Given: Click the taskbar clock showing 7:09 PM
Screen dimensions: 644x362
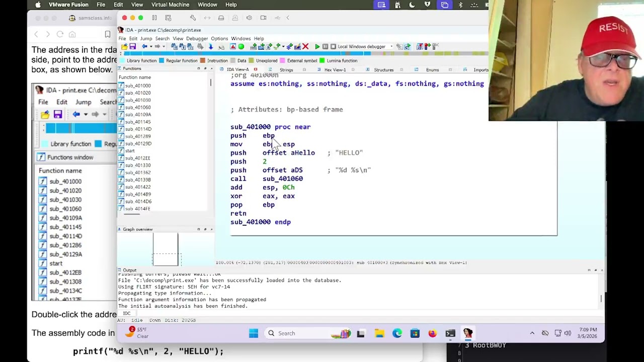Looking at the screenshot, I should click(588, 333).
